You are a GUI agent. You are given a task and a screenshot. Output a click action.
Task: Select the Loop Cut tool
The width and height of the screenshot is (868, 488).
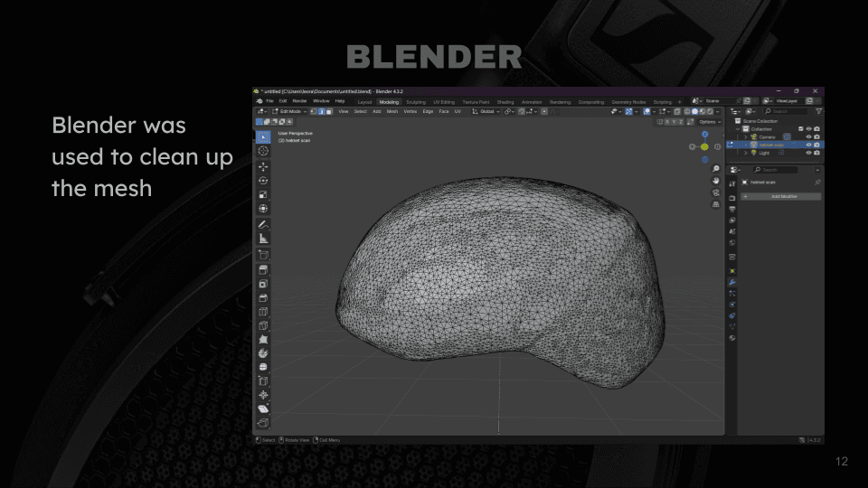[x=263, y=312]
